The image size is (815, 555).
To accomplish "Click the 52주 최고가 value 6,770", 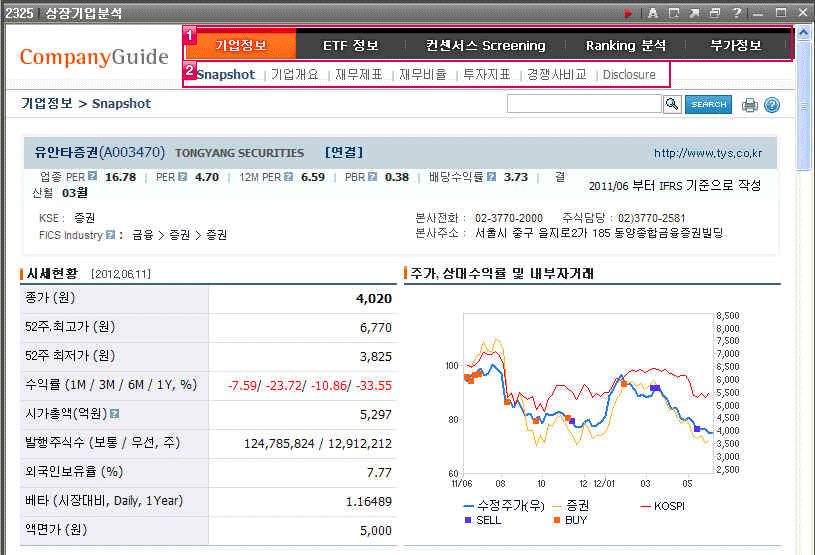I will coord(375,328).
